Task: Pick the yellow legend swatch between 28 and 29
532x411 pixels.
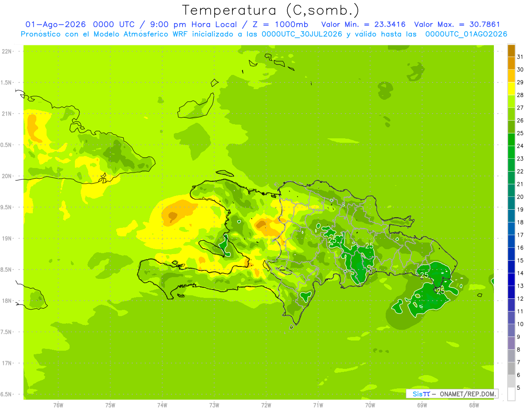Action: click(511, 89)
